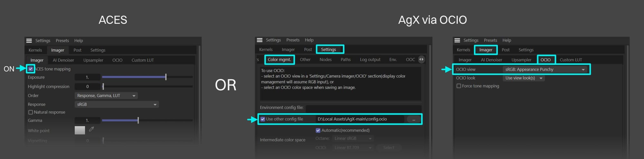Enable Force tone mapping checkbox
Viewport: 644px width, 159px height.
pyautogui.click(x=459, y=86)
